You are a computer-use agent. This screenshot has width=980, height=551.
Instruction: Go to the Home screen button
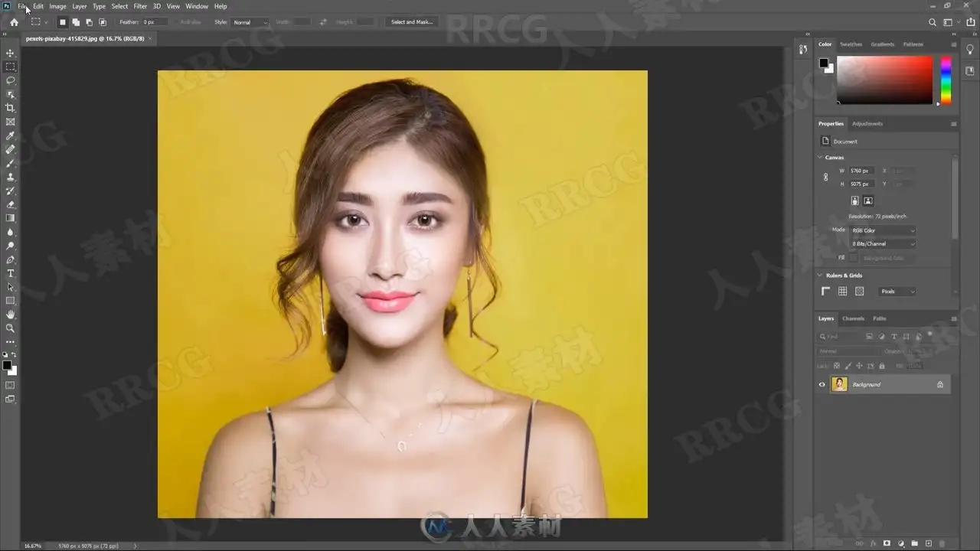pyautogui.click(x=14, y=22)
